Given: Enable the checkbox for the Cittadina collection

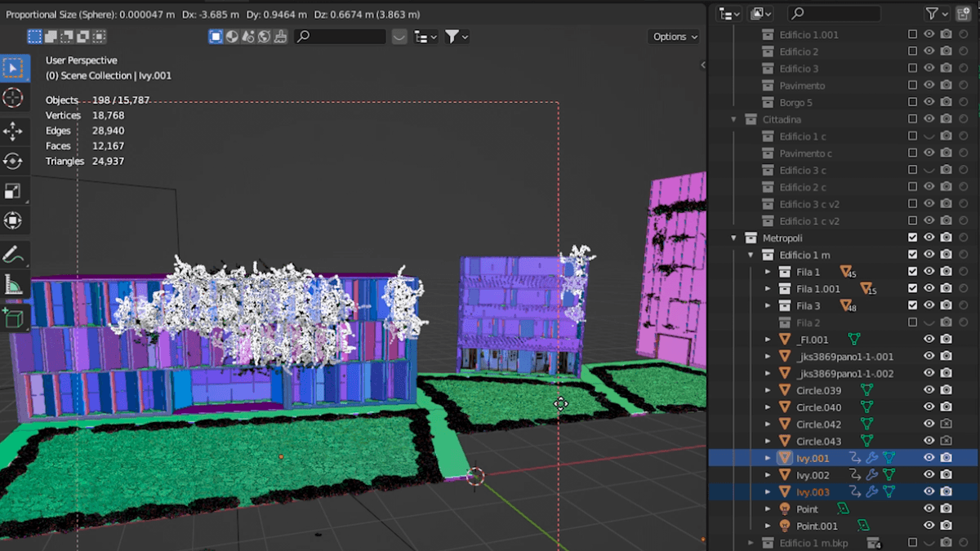Looking at the screenshot, I should [912, 118].
